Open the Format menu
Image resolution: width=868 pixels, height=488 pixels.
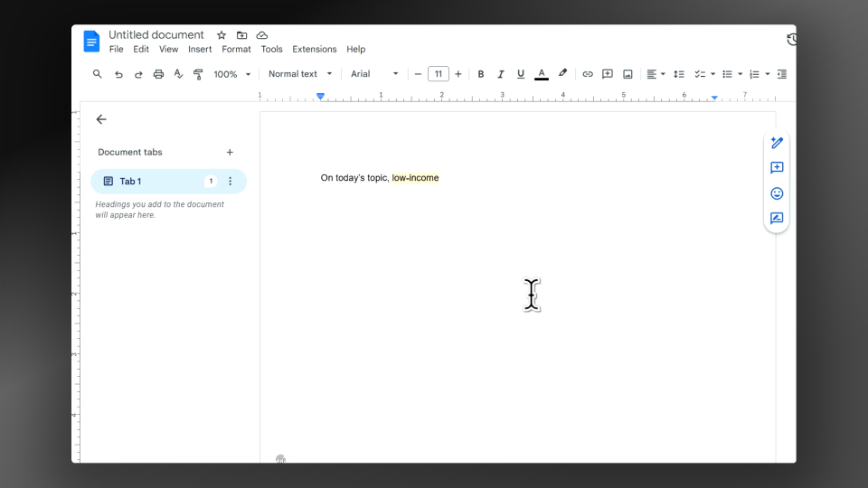[x=236, y=49]
